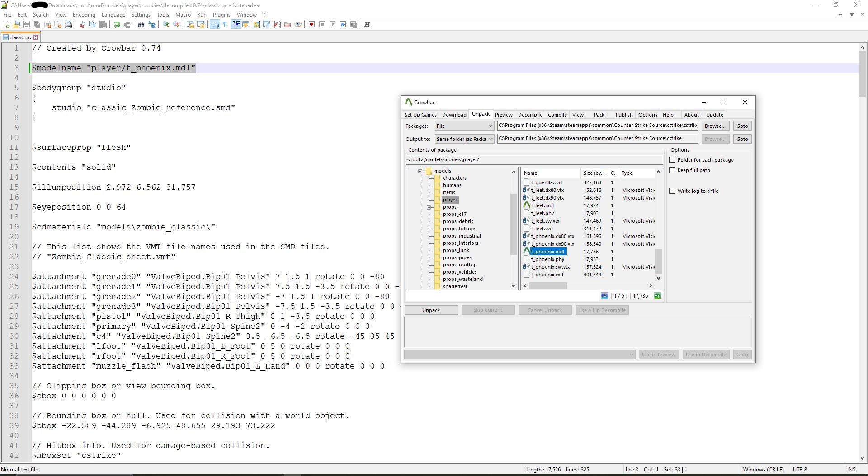Click the Close file icon in the toolbar
This screenshot has height=476, width=868.
coord(47,24)
